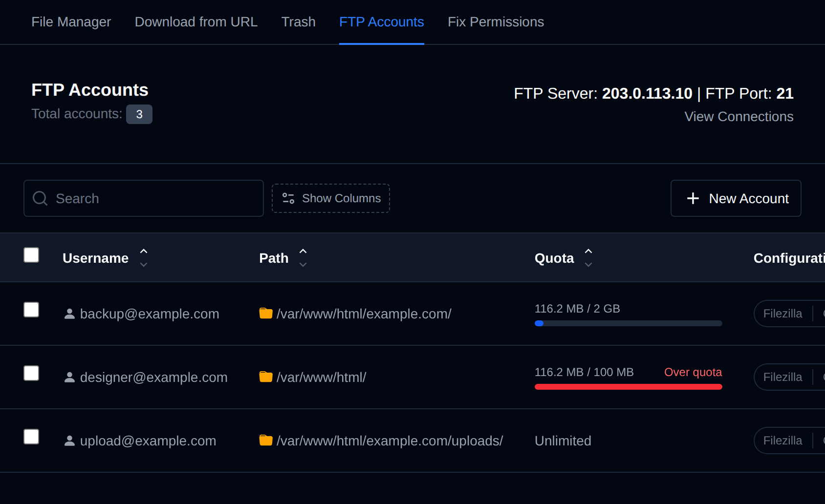Select the upload@example.com row checkbox

coord(31,437)
